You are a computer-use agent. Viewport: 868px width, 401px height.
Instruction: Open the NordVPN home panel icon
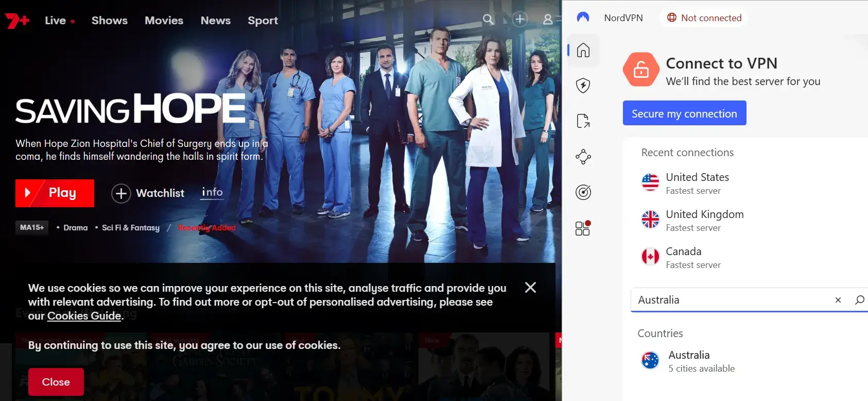point(583,50)
